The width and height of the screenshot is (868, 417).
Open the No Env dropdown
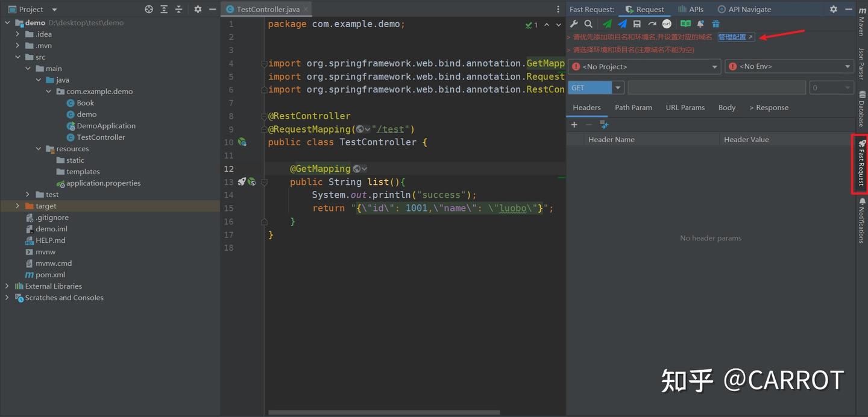point(788,67)
